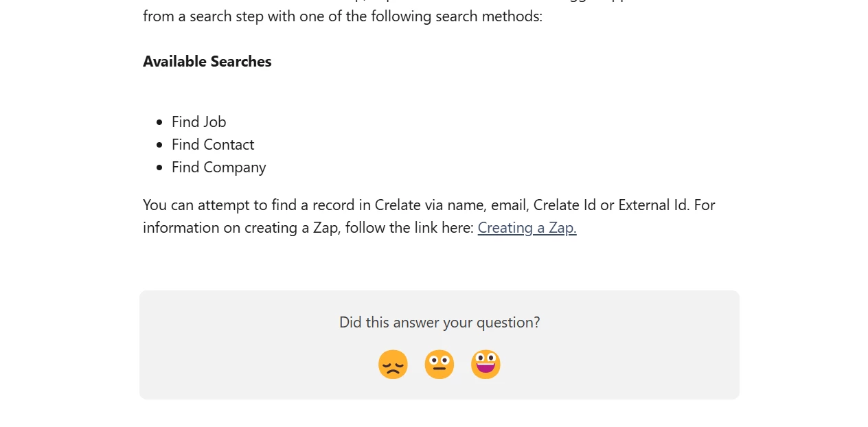The image size is (868, 427).
Task: Click the bullet point beside Find Job
Action: [x=159, y=122]
